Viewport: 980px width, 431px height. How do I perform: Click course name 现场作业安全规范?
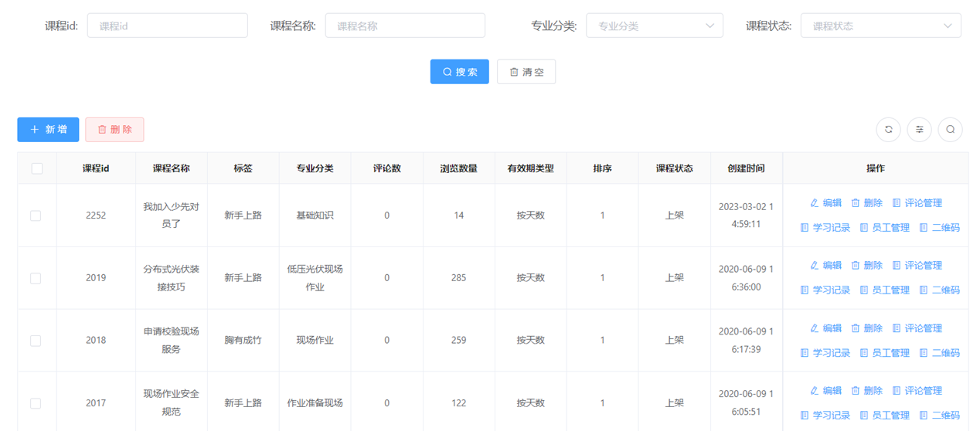pos(171,403)
